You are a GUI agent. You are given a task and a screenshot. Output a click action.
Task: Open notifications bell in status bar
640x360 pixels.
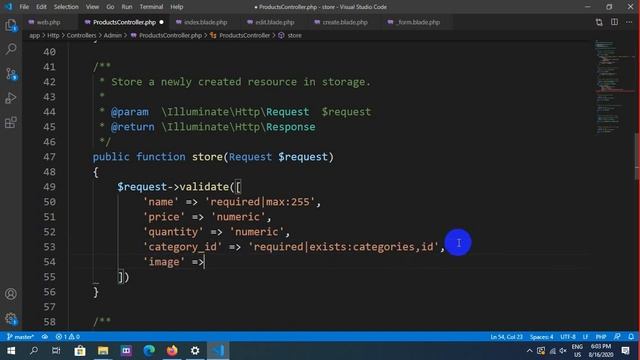point(631,337)
